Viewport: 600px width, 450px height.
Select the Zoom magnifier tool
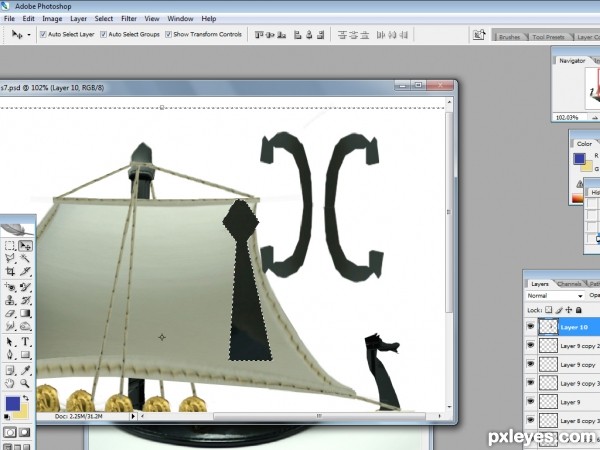[25, 383]
